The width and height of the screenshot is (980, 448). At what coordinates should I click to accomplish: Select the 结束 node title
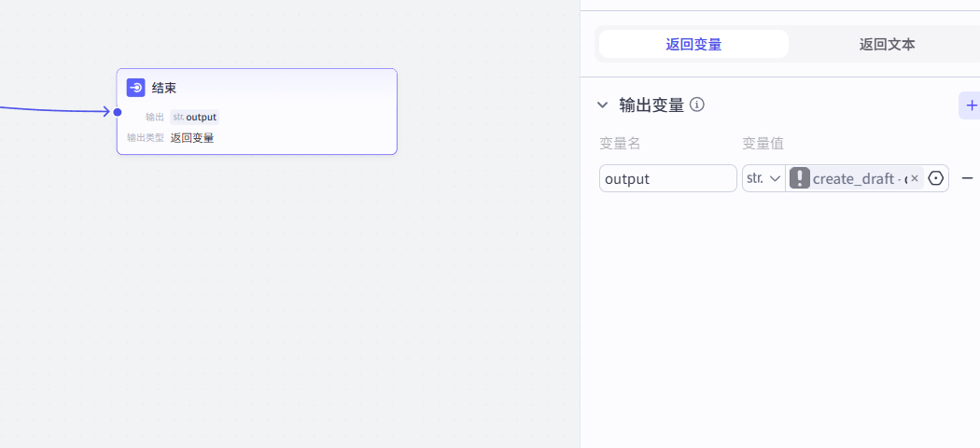(x=164, y=88)
